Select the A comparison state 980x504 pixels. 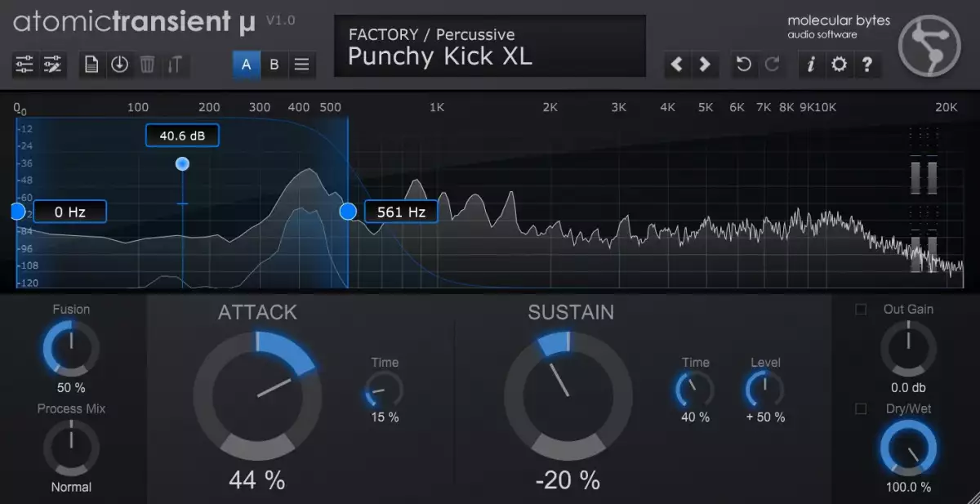247,65
